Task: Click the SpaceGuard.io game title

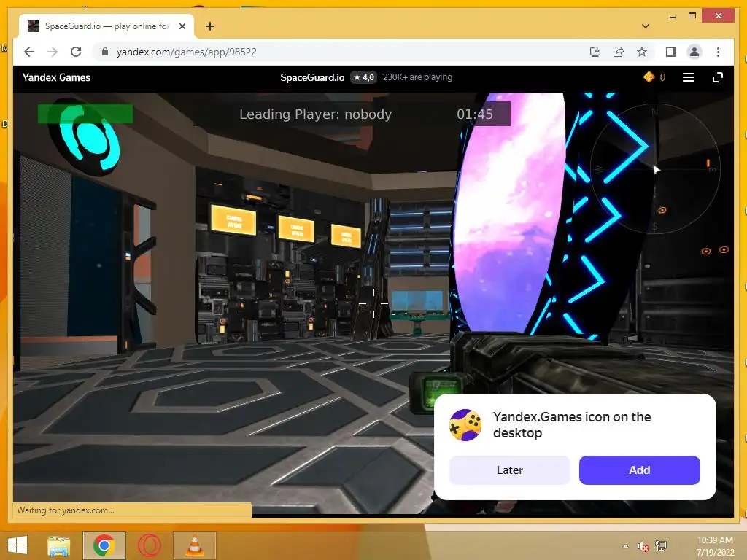Action: [312, 77]
